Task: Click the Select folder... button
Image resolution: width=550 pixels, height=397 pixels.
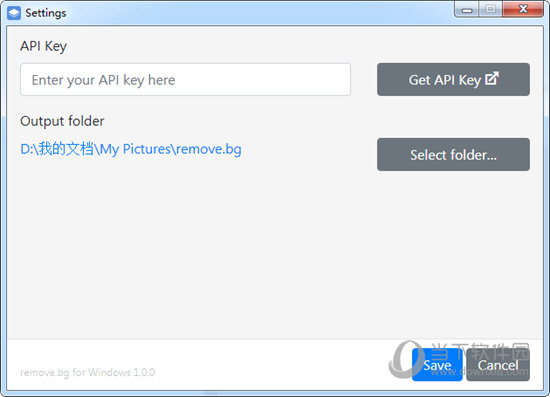Action: coord(453,155)
